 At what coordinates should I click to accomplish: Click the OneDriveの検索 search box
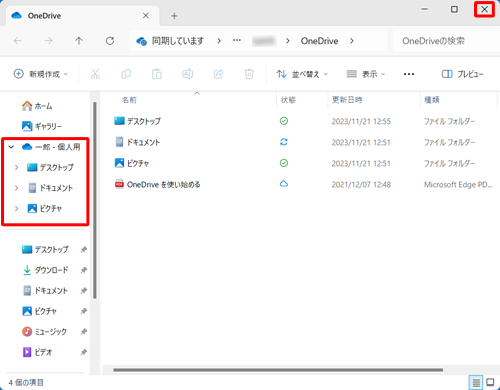click(446, 41)
